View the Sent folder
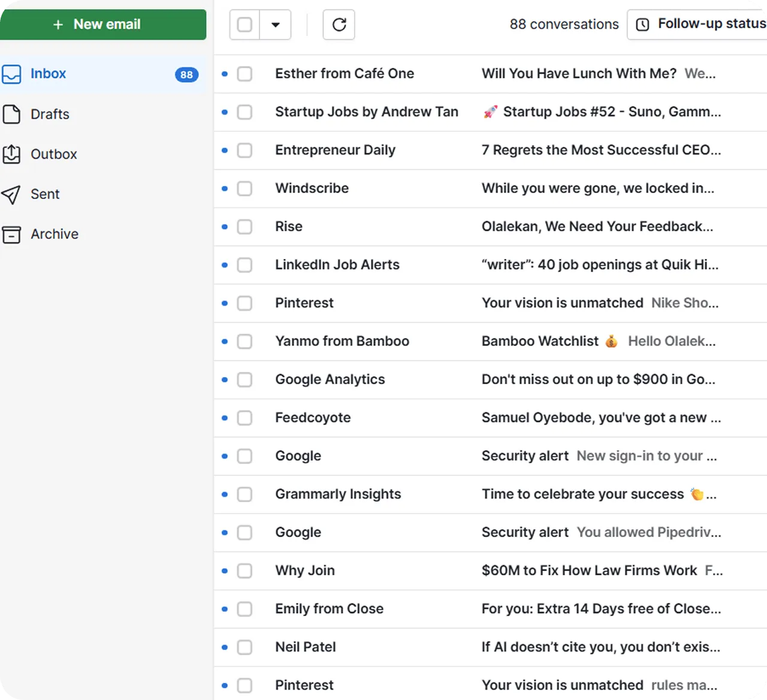Viewport: 767px width, 700px height. pos(103,194)
